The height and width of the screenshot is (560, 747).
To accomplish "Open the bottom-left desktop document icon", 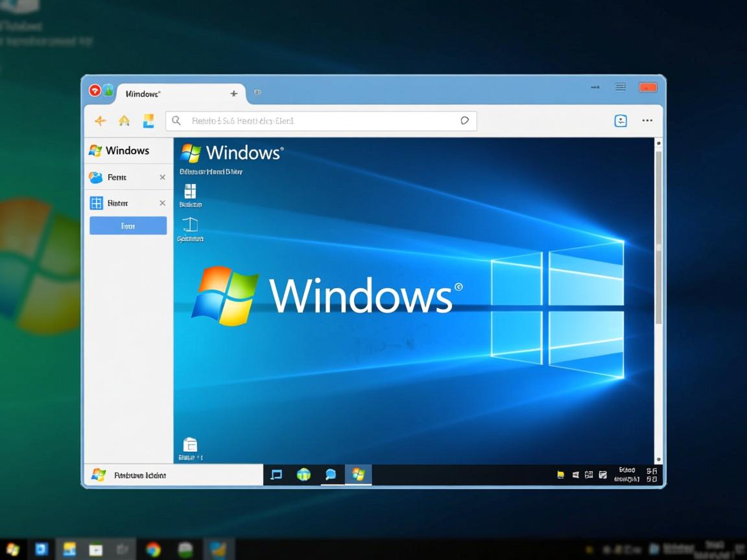I will click(190, 445).
